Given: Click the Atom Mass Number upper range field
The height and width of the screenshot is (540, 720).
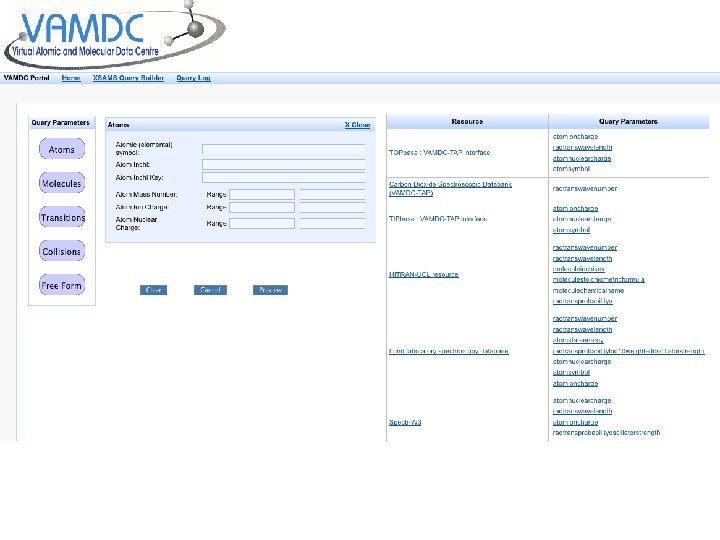Looking at the screenshot, I should tap(332, 195).
